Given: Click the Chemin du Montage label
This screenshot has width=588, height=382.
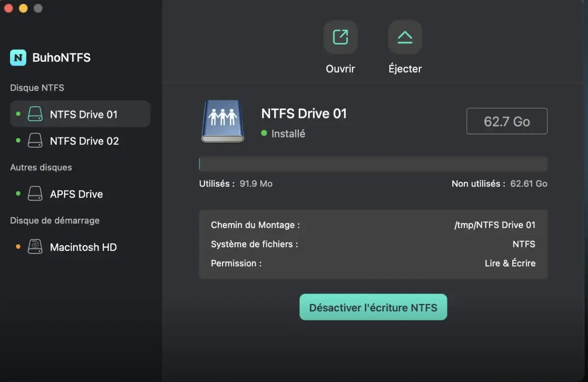Looking at the screenshot, I should [255, 225].
